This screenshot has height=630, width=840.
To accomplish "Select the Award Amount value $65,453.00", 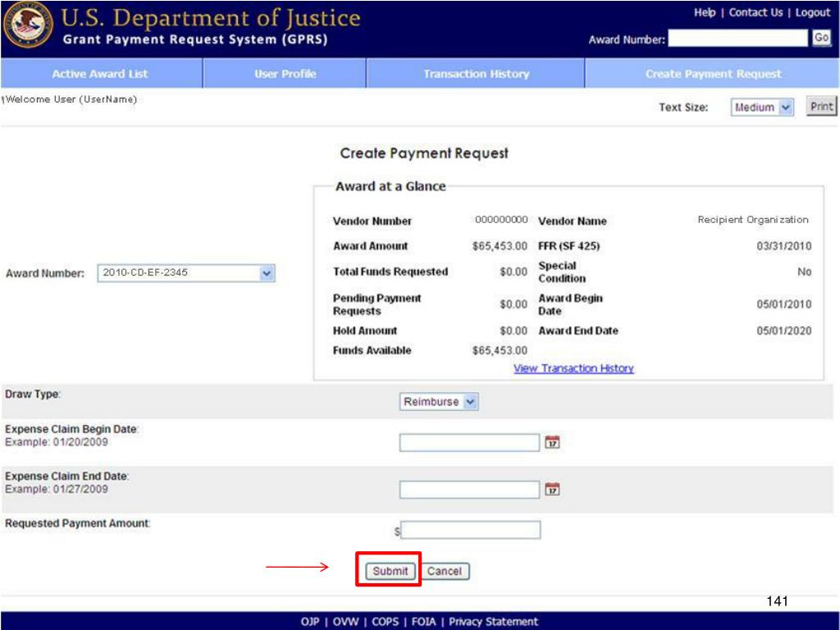I will (500, 246).
